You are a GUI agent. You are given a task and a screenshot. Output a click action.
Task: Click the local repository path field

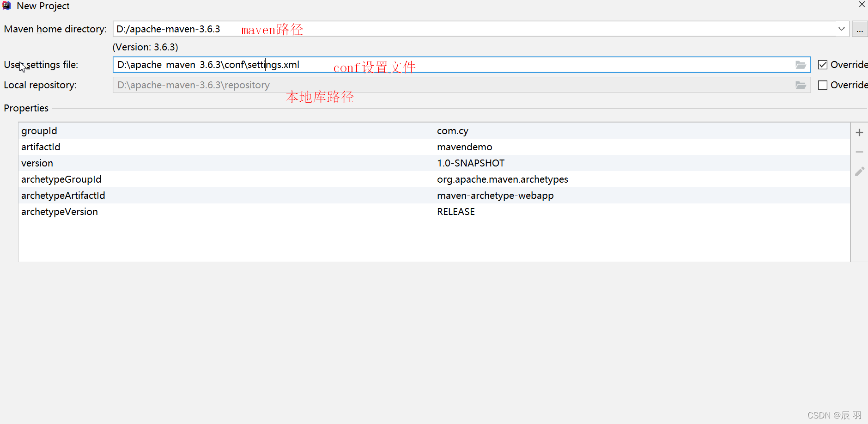(x=461, y=85)
